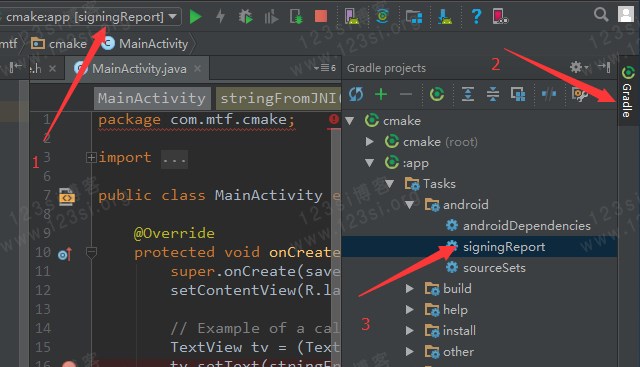Collapse all nodes in Gradle tree

tap(493, 94)
